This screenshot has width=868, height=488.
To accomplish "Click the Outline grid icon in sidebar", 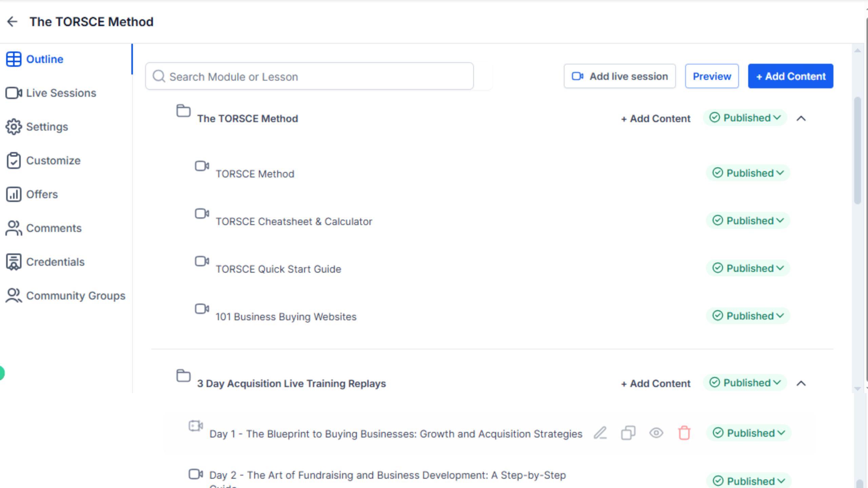I will pos(14,59).
